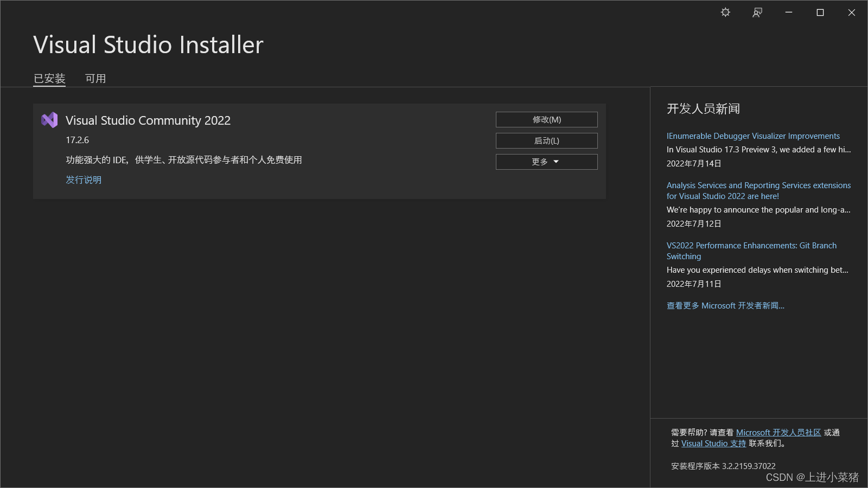Viewport: 868px width, 488px height.
Task: Open the Visual Studio 支持 link
Action: [714, 444]
